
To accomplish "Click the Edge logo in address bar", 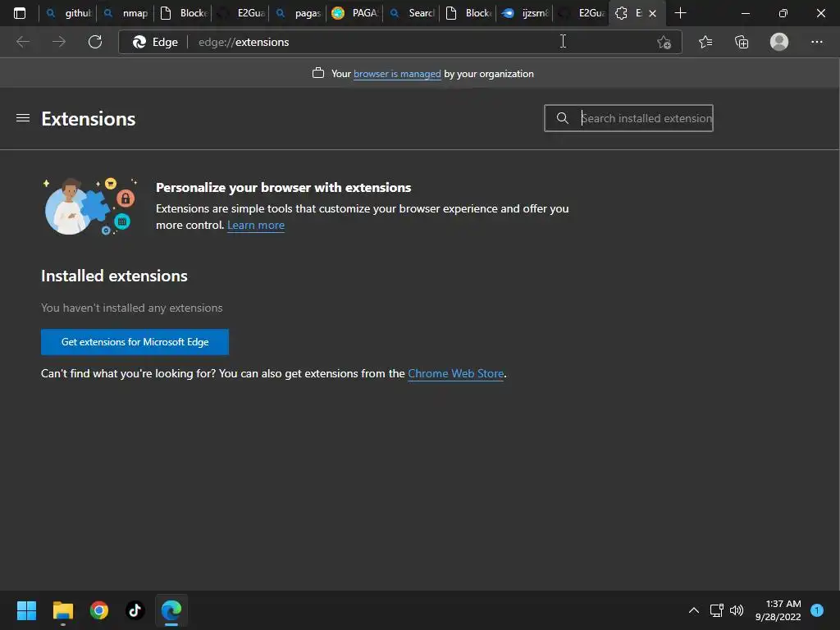I will coord(139,42).
